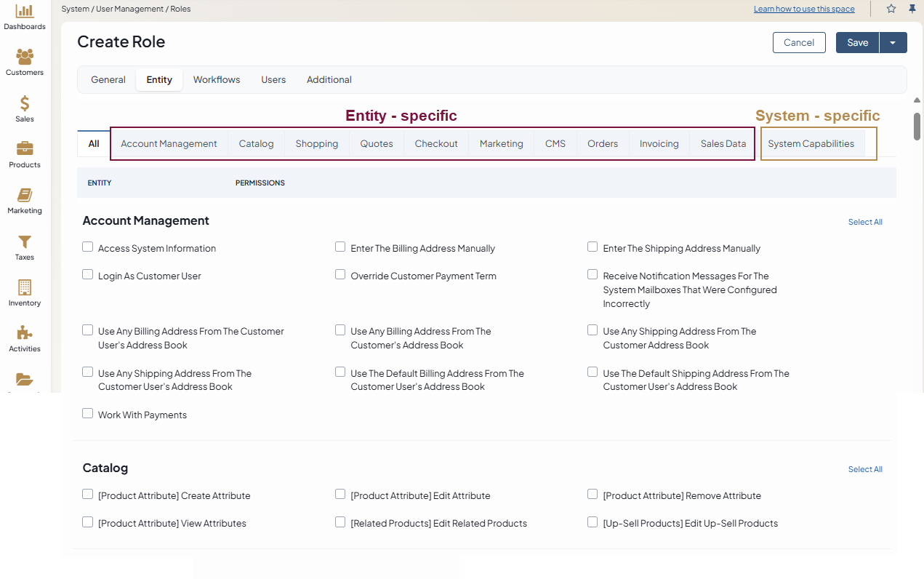This screenshot has height=579, width=924.
Task: Click the vertical scrollbar thumb
Action: 917,126
